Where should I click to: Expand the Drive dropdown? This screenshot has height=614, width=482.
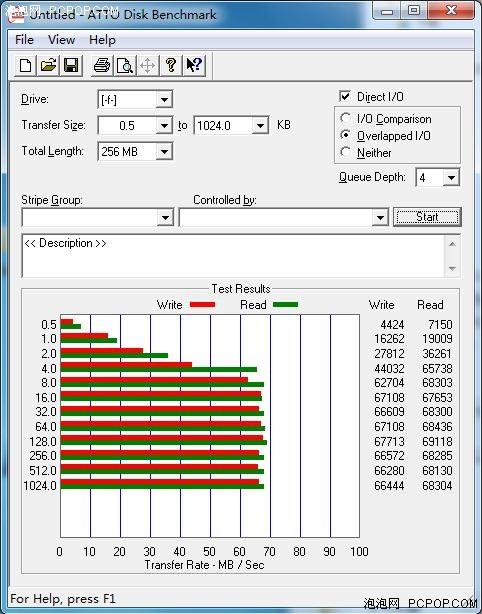tap(164, 100)
